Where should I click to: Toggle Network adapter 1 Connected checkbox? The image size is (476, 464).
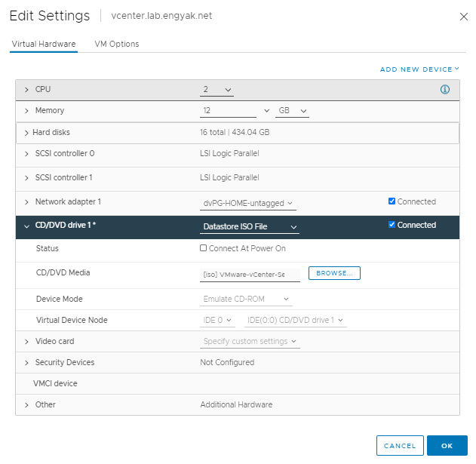[392, 201]
